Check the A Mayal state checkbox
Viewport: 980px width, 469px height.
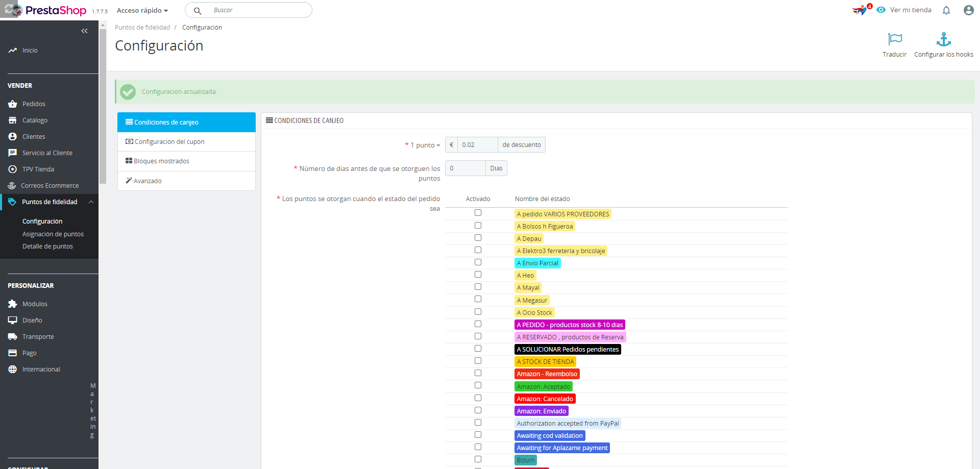click(x=478, y=287)
